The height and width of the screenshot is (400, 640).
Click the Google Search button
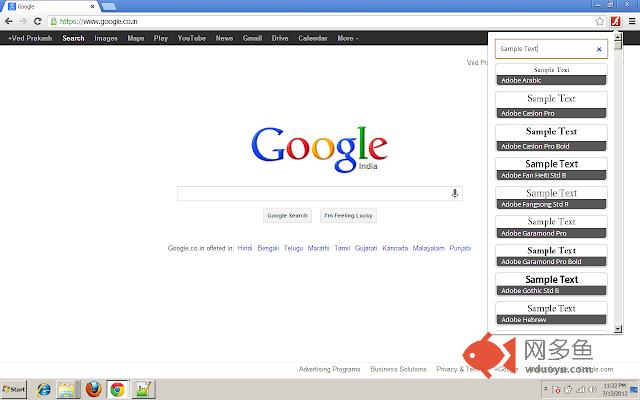(287, 216)
